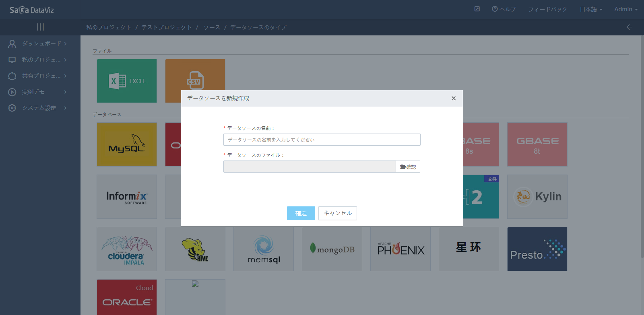Click the データソースのファイル path field
The width and height of the screenshot is (644, 315).
[x=310, y=167]
